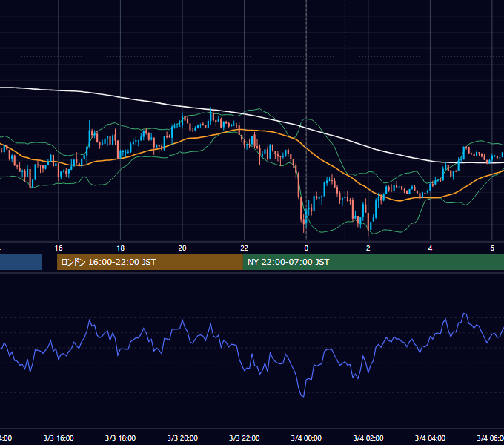
Task: Click the 3/3 18:00 time label
Action: pyautogui.click(x=120, y=438)
